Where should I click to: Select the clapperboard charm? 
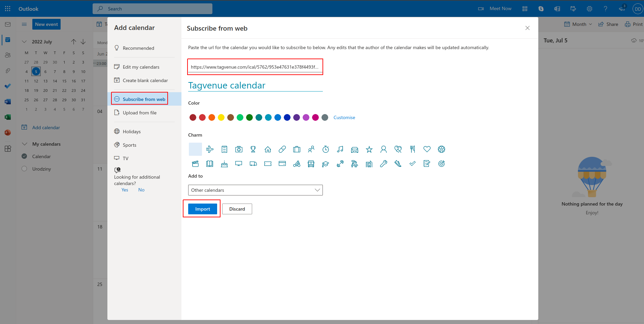tap(195, 164)
